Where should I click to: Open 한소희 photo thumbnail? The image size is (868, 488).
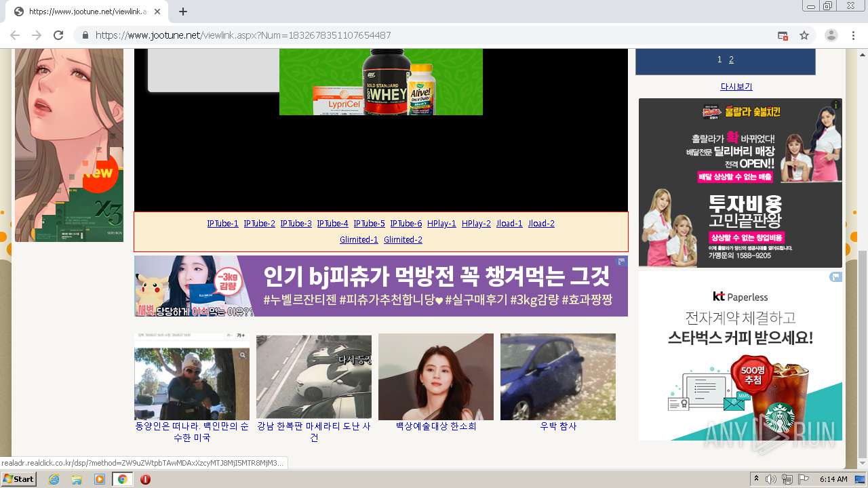pos(436,377)
